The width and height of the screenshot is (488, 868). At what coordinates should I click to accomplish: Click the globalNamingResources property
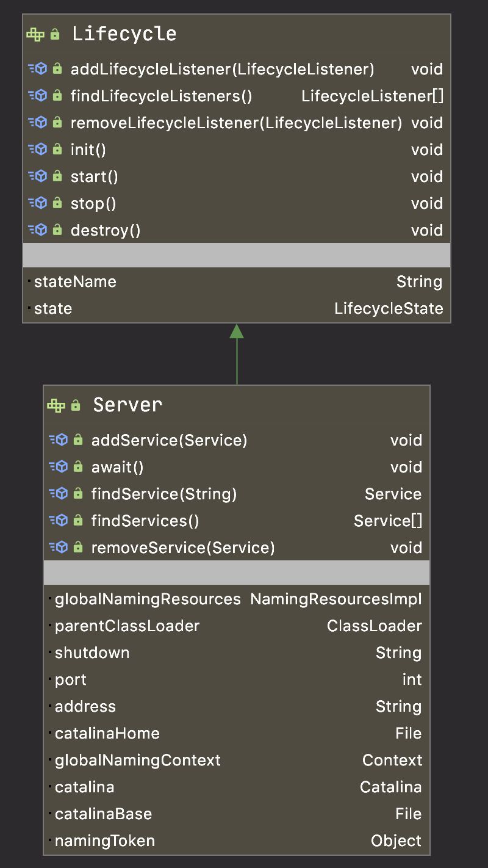coord(148,599)
